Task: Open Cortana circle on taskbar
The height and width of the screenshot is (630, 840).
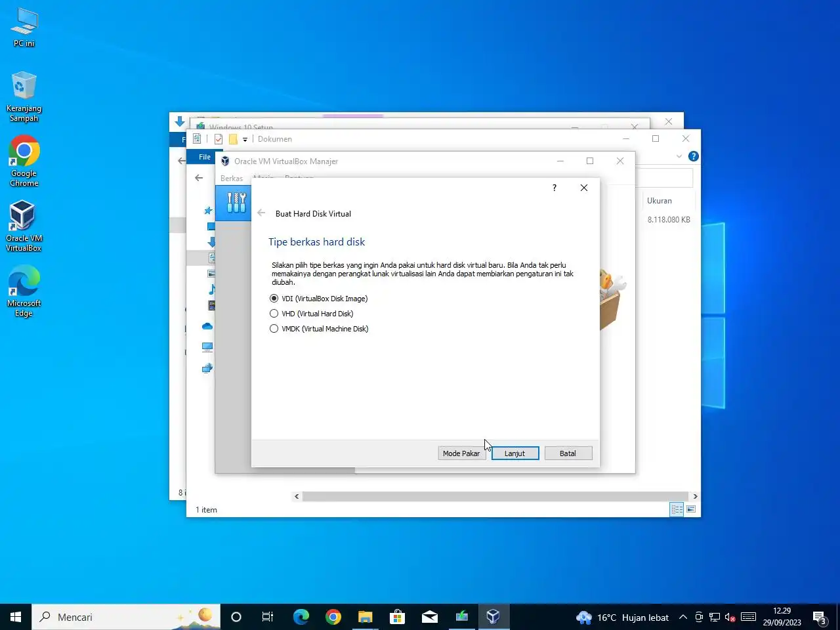Action: click(236, 617)
